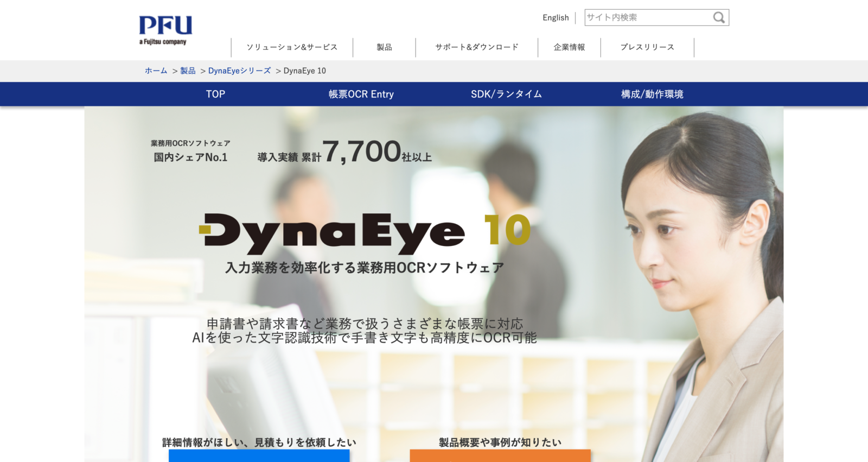
Task: Open the ソリューション&サービス menu
Action: click(x=292, y=47)
